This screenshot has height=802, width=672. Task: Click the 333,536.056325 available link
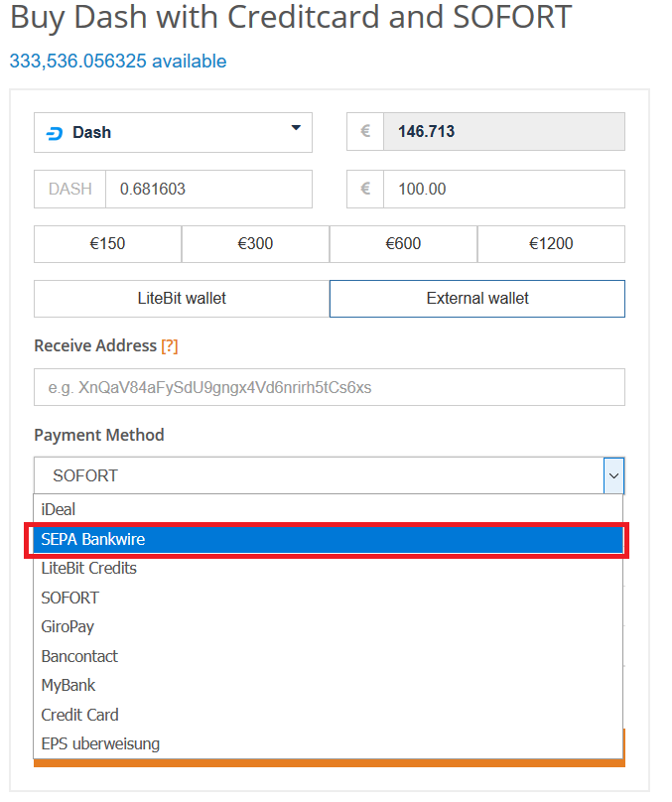[x=118, y=62]
